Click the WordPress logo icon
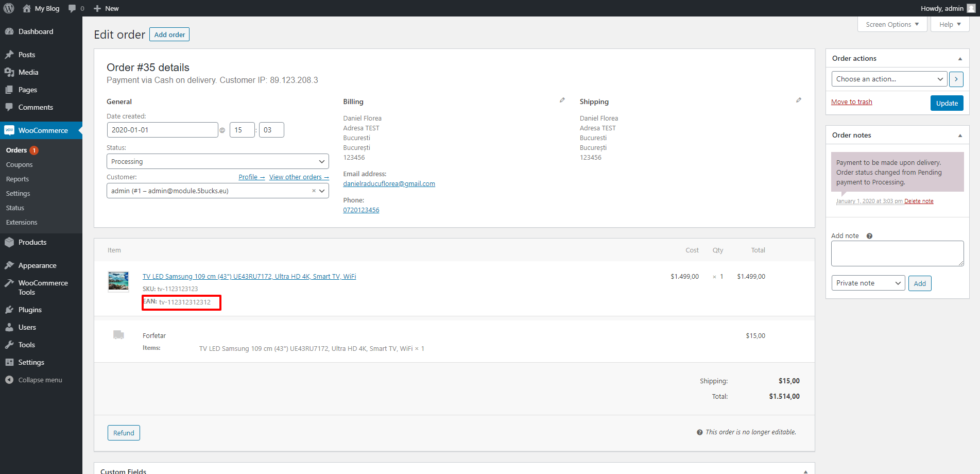The image size is (980, 474). tap(9, 8)
